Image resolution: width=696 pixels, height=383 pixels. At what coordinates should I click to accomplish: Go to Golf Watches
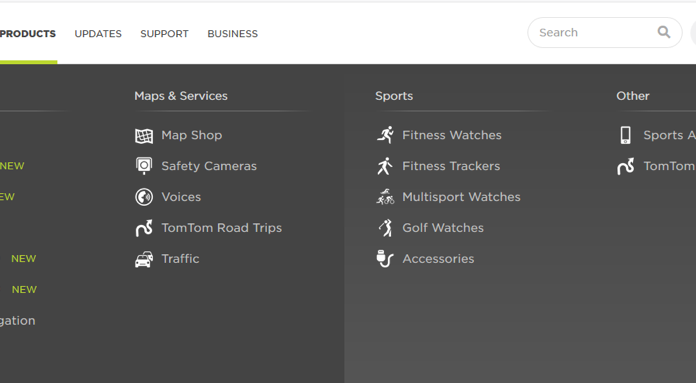pos(443,228)
